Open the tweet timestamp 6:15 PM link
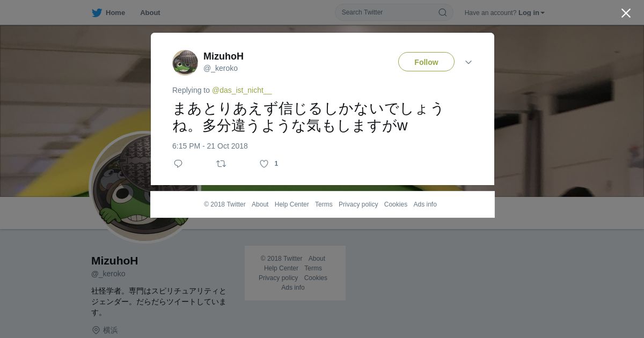 pos(210,146)
